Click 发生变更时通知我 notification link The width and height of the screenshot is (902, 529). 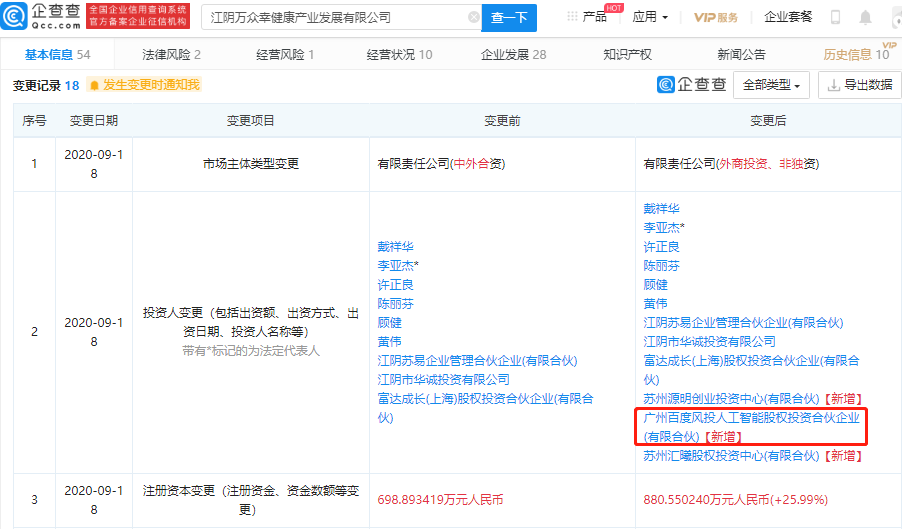point(151,85)
